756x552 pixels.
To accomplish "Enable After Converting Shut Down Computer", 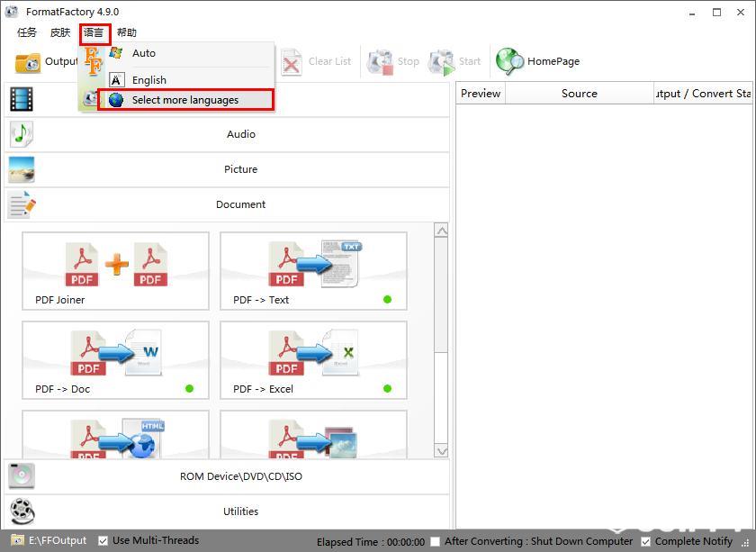I will 435,541.
